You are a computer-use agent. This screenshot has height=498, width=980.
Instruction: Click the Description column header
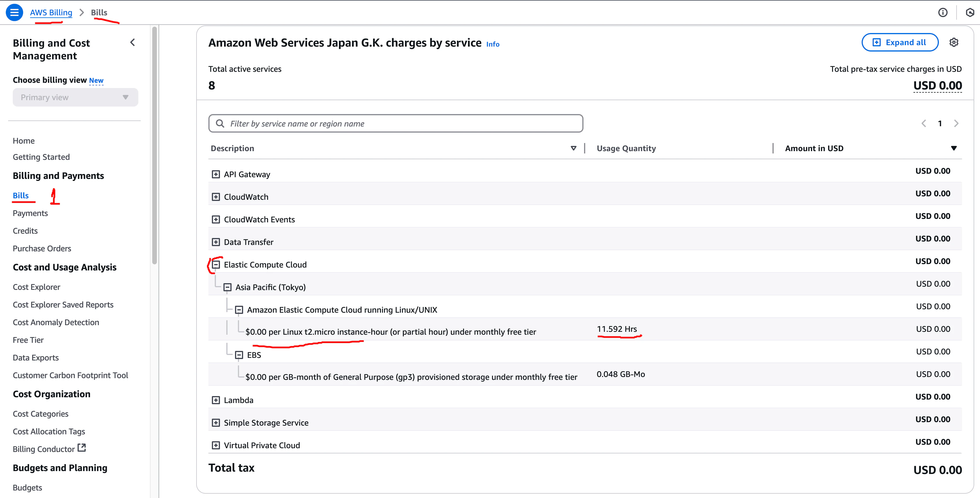232,148
